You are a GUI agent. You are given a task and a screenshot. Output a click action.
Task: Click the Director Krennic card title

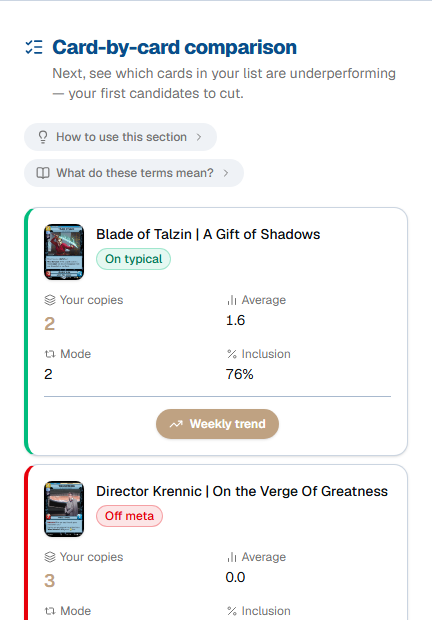(x=242, y=491)
